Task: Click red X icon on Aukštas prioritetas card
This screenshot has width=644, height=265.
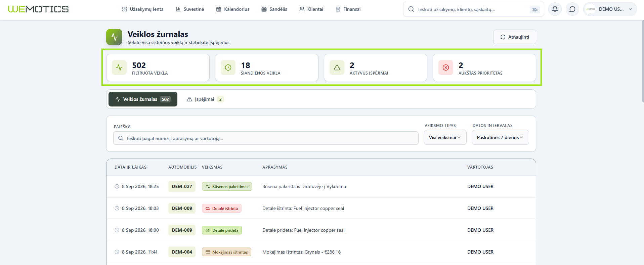Action: pos(446,68)
